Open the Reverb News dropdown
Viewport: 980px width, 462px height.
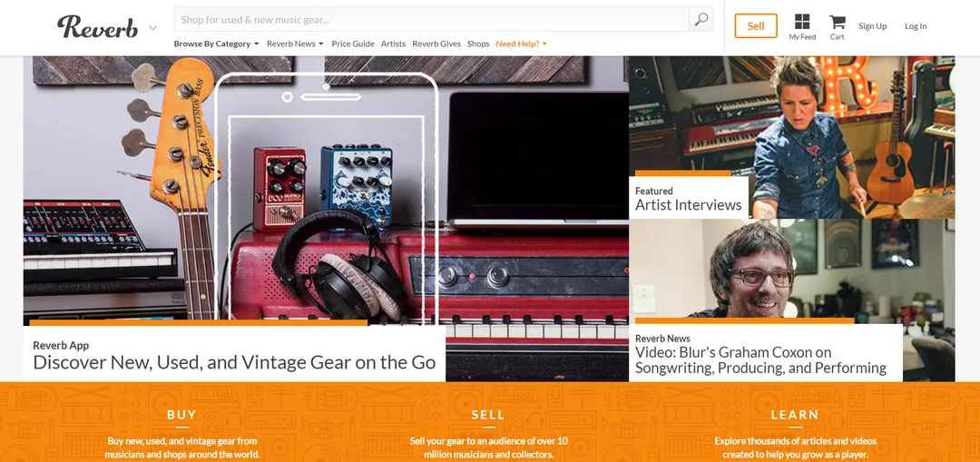click(295, 44)
